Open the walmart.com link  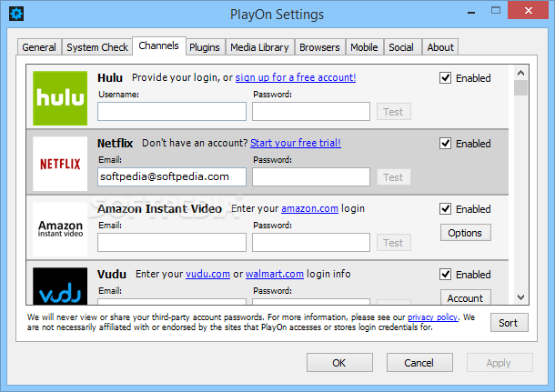click(275, 274)
